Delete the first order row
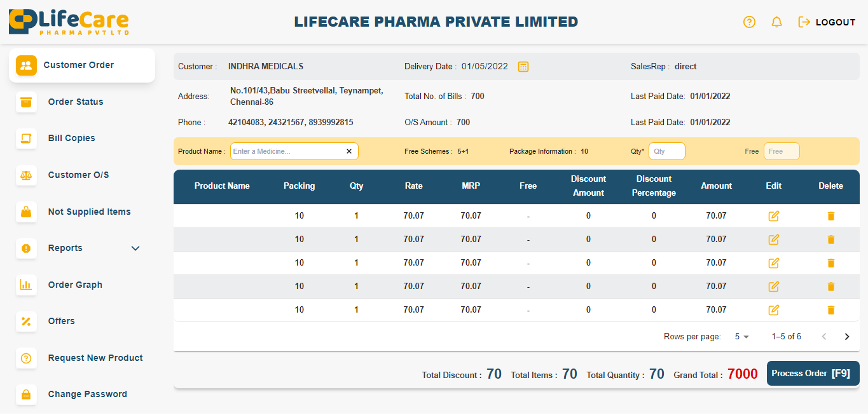868x420 pixels. click(x=830, y=216)
